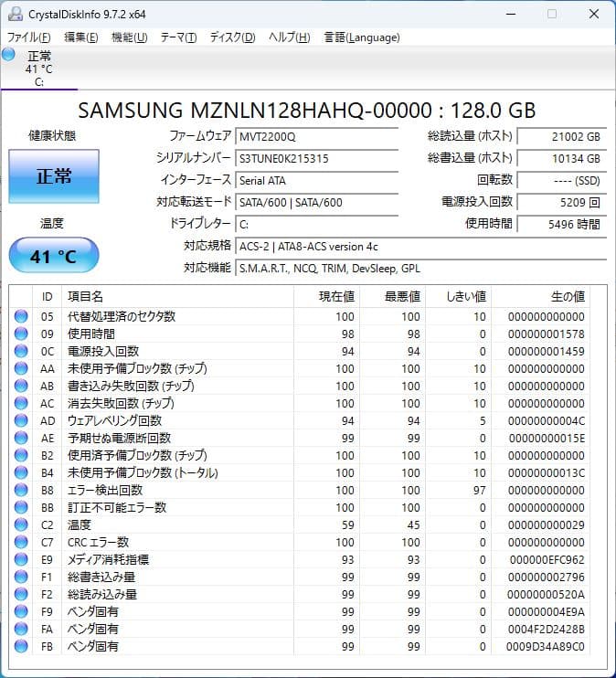
Task: Select the メディア消耗指標 attribute name
Action: coord(108,559)
